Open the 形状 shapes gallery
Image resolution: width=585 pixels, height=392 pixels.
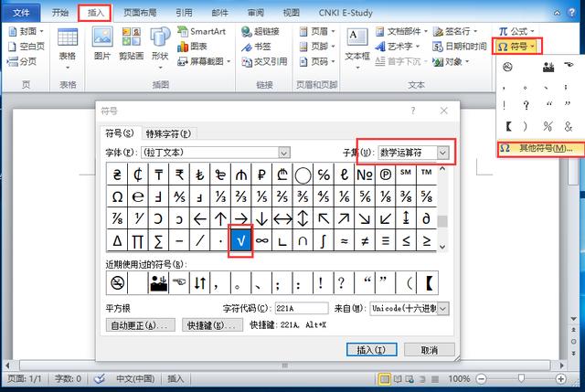click(160, 48)
